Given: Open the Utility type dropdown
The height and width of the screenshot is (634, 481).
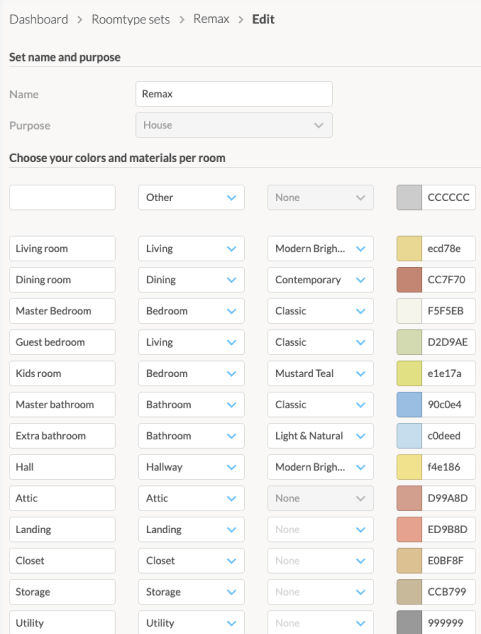Looking at the screenshot, I should pyautogui.click(x=191, y=622).
